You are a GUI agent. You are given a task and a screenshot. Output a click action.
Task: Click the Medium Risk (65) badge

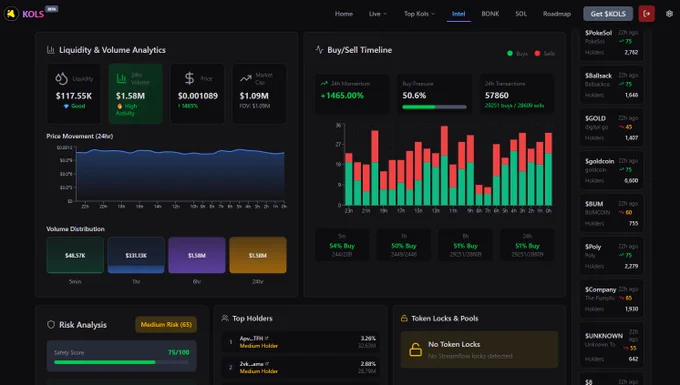pos(166,324)
